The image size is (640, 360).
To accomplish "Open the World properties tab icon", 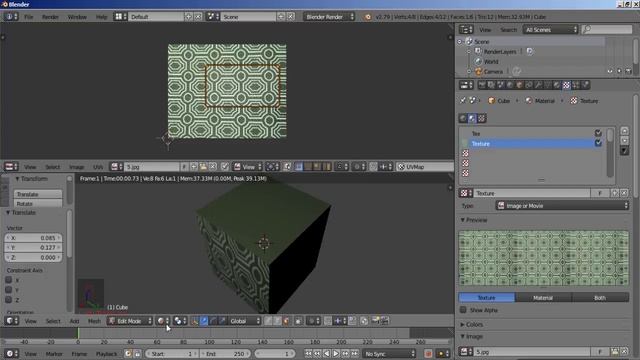I will (x=510, y=85).
